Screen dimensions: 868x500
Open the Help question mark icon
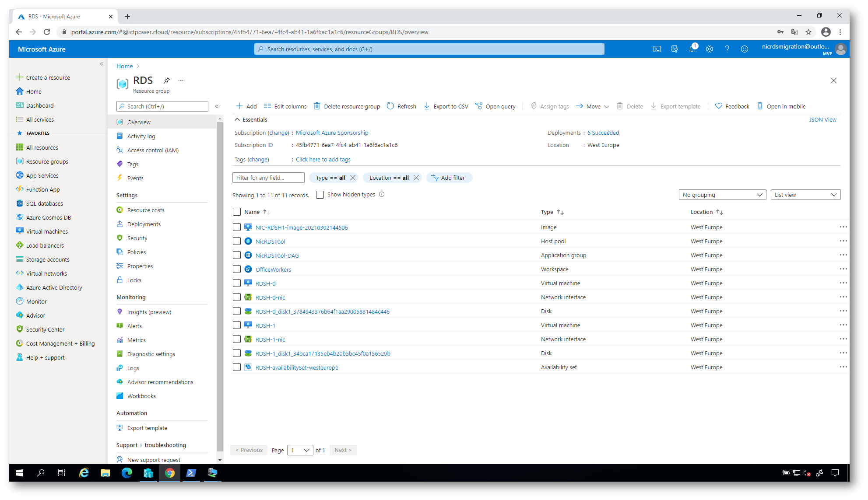[x=727, y=49]
